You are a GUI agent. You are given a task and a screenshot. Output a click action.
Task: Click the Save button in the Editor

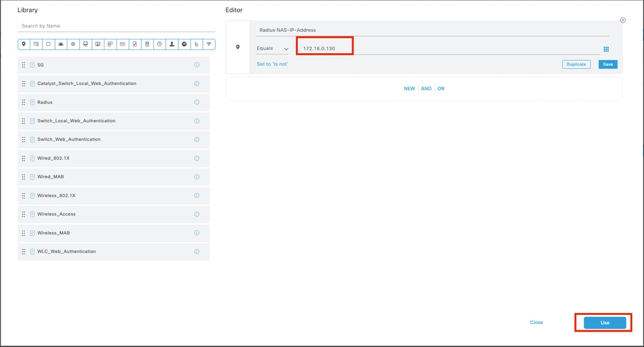(608, 64)
